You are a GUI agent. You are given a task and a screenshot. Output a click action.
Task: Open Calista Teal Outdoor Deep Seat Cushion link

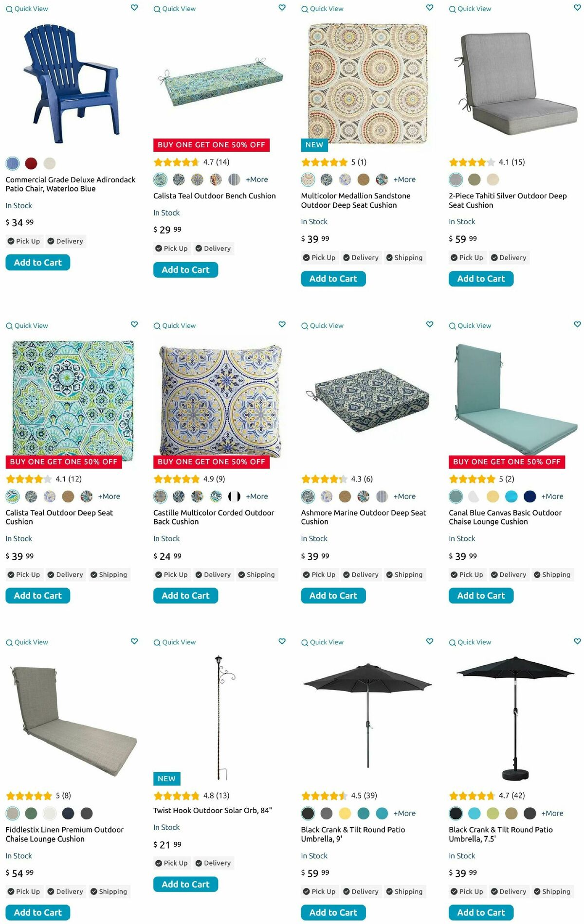pyautogui.click(x=59, y=517)
